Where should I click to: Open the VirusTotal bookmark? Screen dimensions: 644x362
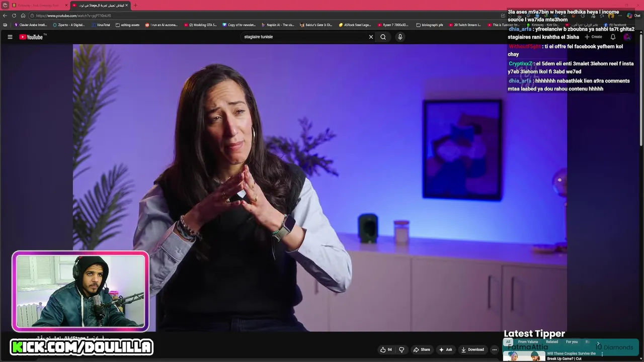[x=101, y=25]
